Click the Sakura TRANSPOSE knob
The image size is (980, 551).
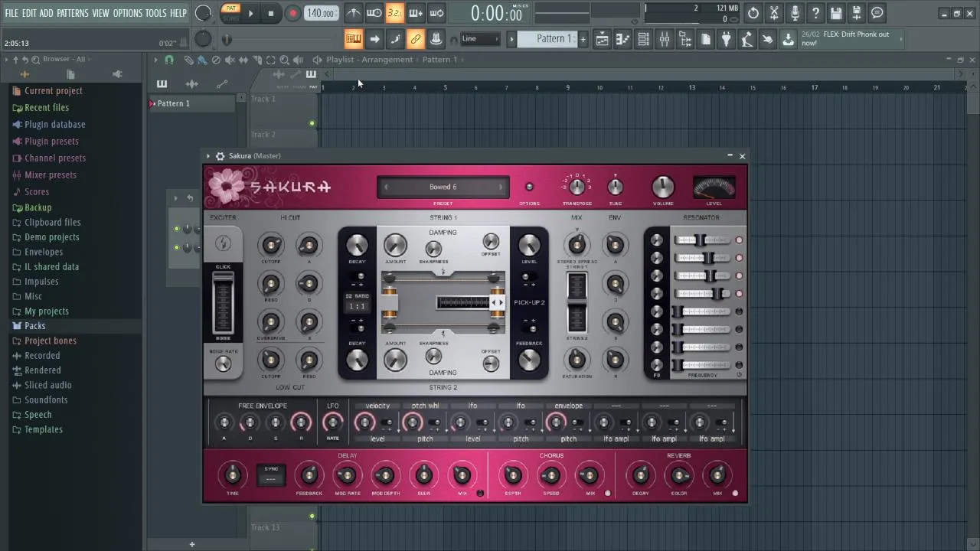(577, 187)
